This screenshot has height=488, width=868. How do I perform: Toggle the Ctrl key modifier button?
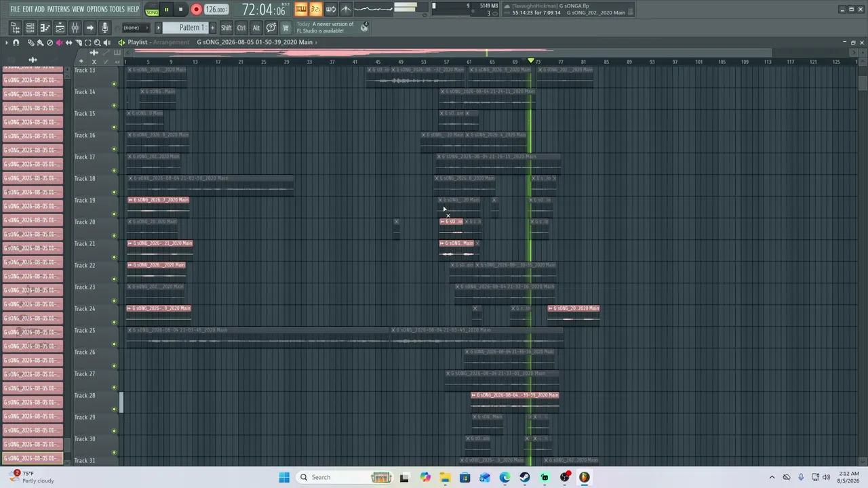coord(241,28)
